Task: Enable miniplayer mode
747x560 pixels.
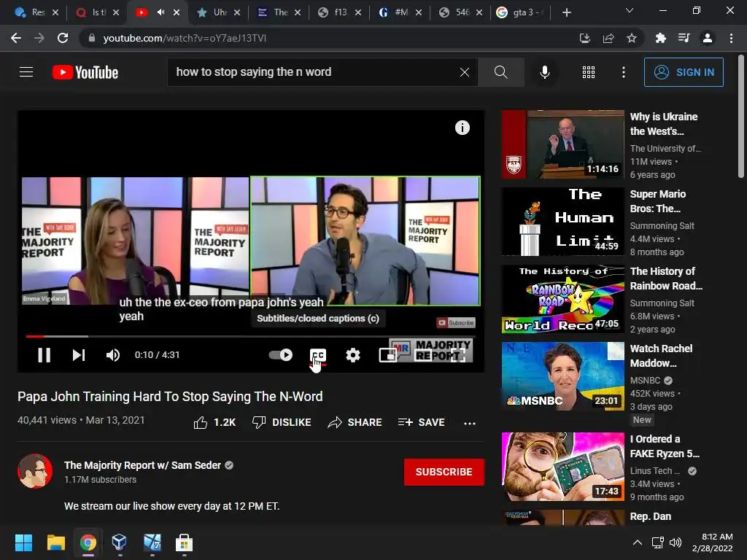Action: point(388,355)
